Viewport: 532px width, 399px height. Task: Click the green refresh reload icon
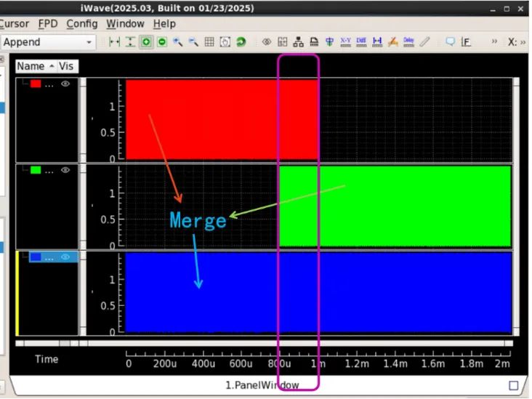241,42
